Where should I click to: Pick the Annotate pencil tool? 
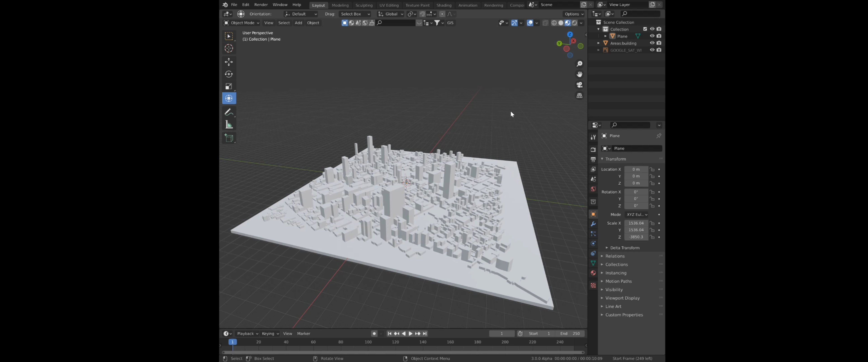pyautogui.click(x=229, y=112)
